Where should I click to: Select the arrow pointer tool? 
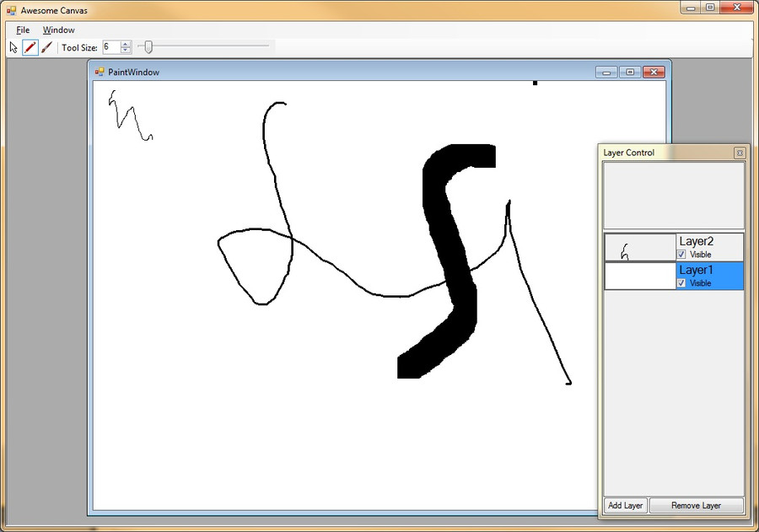pos(13,47)
